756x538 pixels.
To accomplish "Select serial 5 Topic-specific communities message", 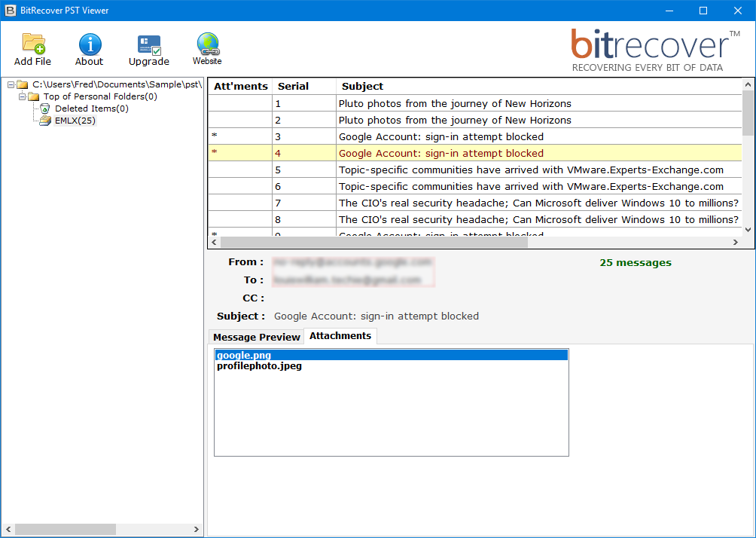I will 475,170.
